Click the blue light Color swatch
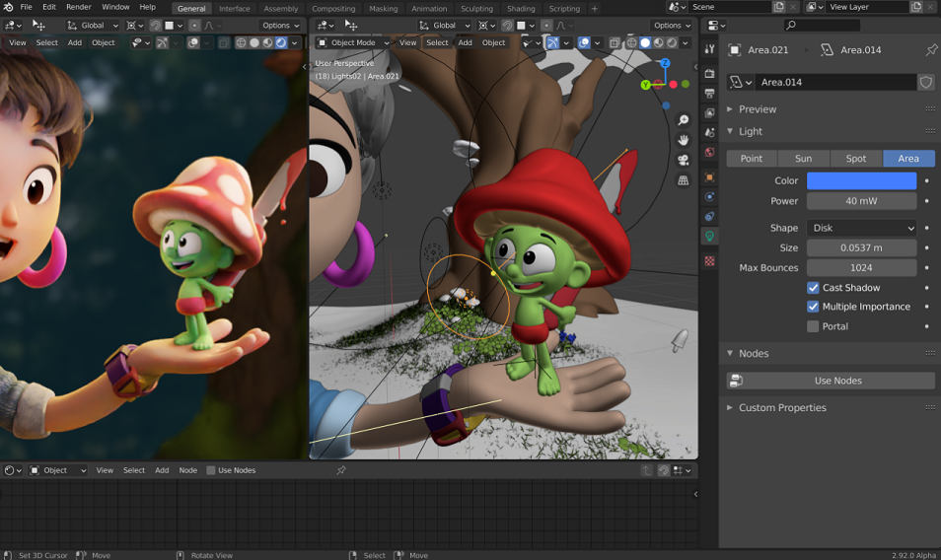 coord(861,180)
